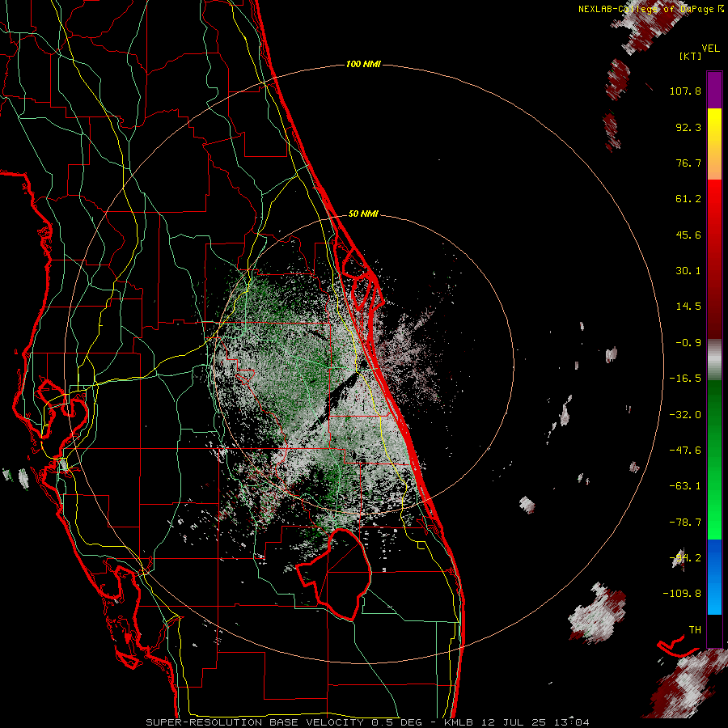The width and height of the screenshot is (728, 728).
Task: Click the 13:04 time stamp in the caption
Action: [571, 722]
